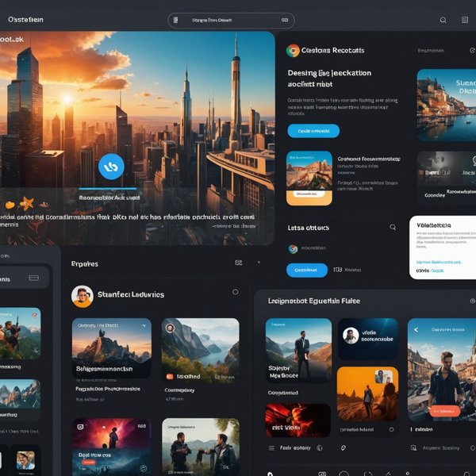The image size is (476, 476).
Task: Click the search-image icon beside the gray footer label
Action: click(413, 447)
